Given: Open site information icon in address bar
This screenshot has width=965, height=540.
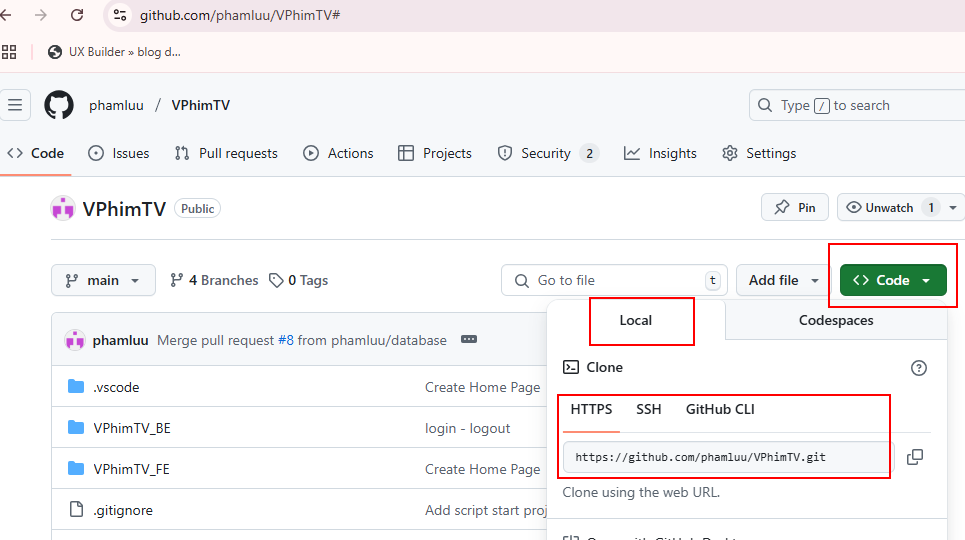Looking at the screenshot, I should click(120, 15).
